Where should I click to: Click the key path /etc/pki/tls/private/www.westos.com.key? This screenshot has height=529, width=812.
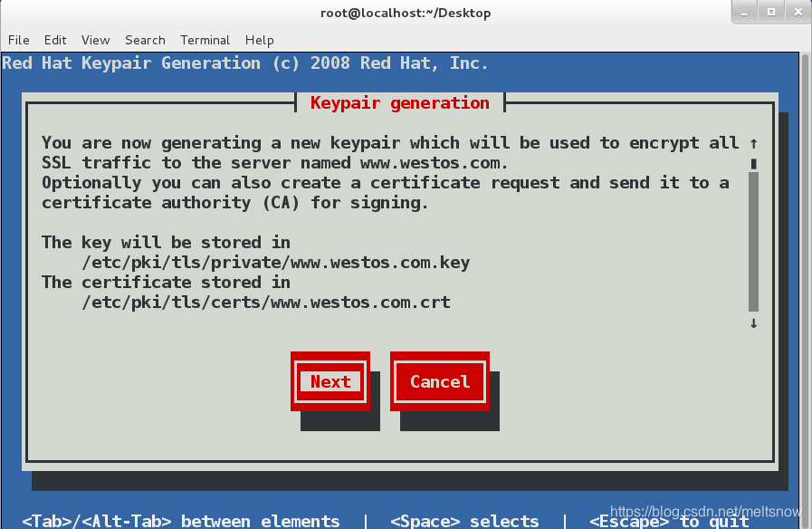click(275, 263)
